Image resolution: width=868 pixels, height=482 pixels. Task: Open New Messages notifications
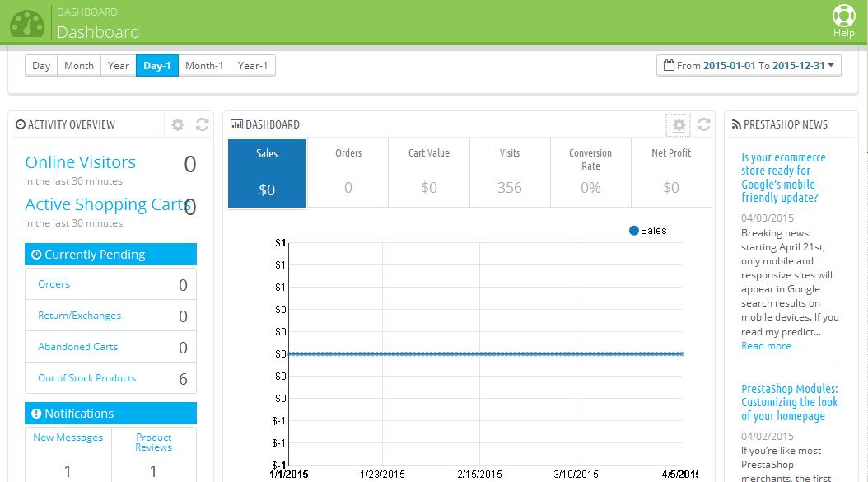pyautogui.click(x=68, y=438)
